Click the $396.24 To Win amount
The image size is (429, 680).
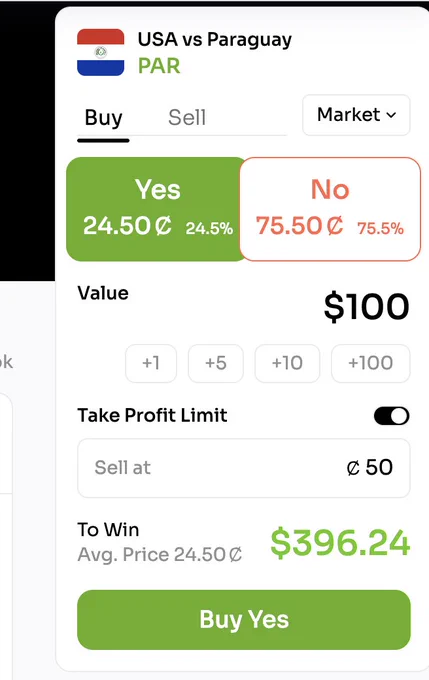coord(340,543)
